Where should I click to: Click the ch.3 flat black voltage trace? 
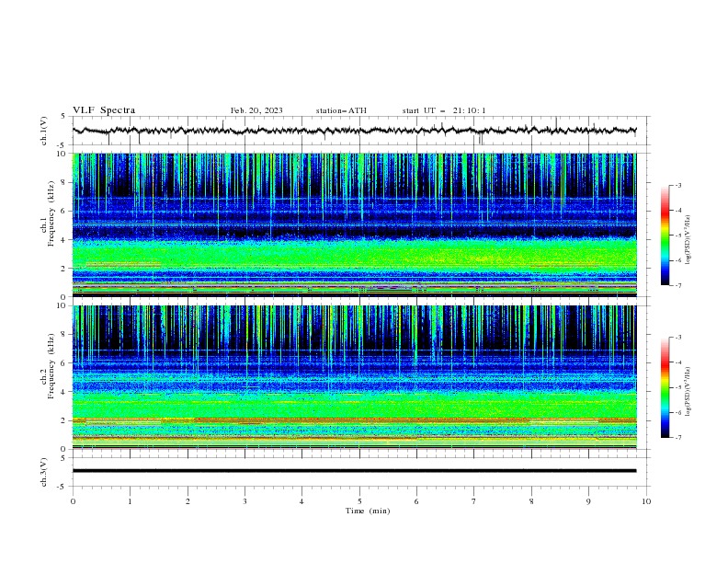click(354, 471)
